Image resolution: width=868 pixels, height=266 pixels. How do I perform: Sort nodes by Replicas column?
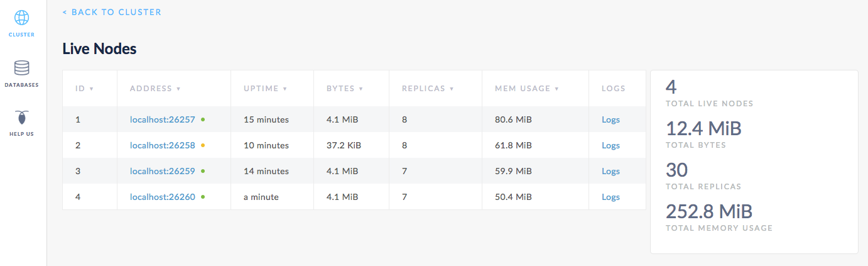coord(428,89)
